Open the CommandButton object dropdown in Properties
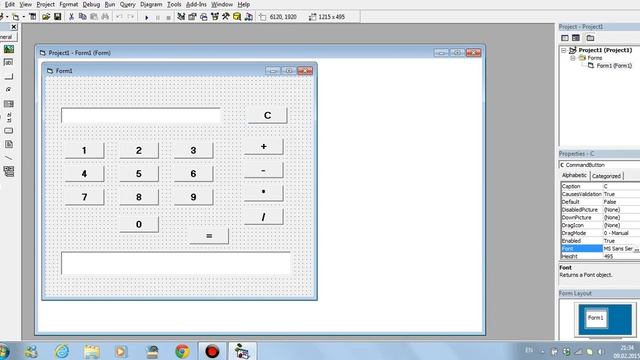The width and height of the screenshot is (640, 360). (600, 165)
